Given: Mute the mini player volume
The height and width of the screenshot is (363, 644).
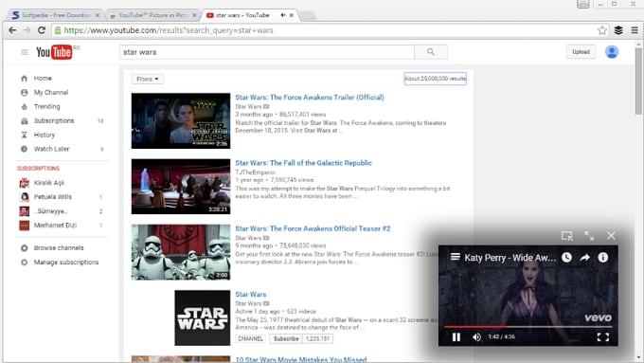Looking at the screenshot, I should point(476,337).
